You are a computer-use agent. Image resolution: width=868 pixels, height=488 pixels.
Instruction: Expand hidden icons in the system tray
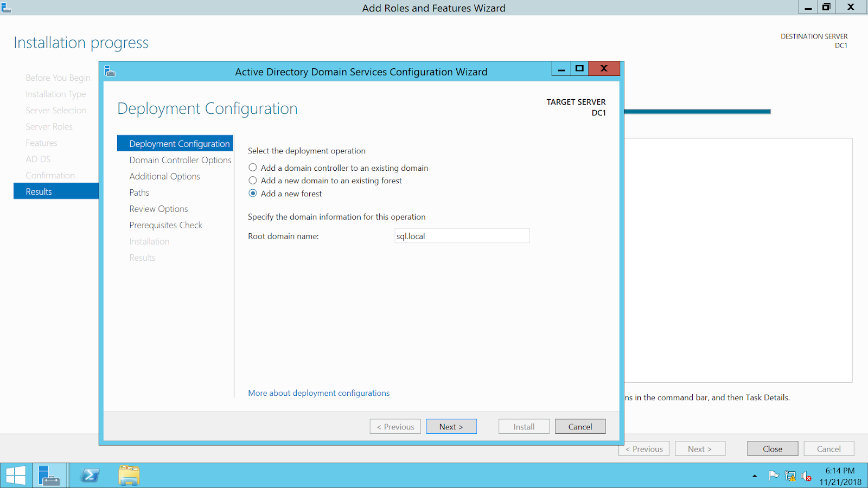tap(755, 476)
